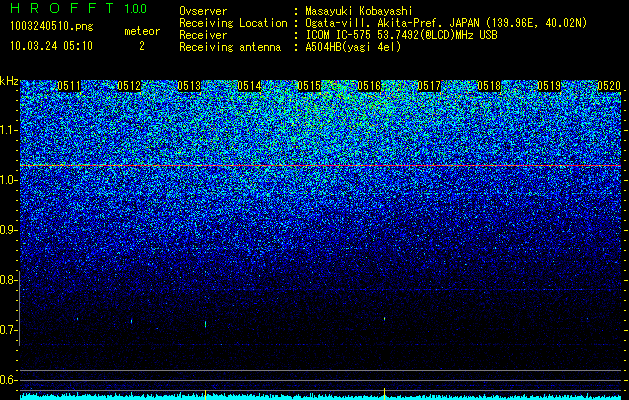Click the Ogata-vill. Akita-Pref. JAPAN location text
This screenshot has height=400, width=629.
point(446,23)
